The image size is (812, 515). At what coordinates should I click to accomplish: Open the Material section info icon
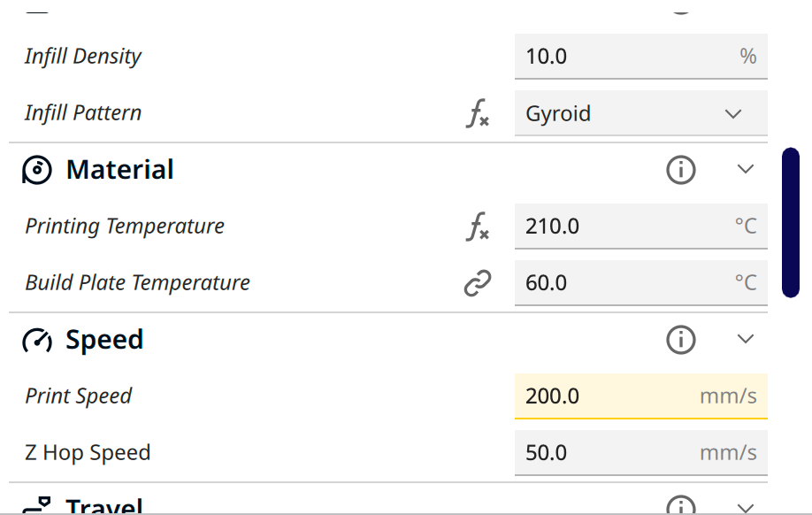[680, 170]
